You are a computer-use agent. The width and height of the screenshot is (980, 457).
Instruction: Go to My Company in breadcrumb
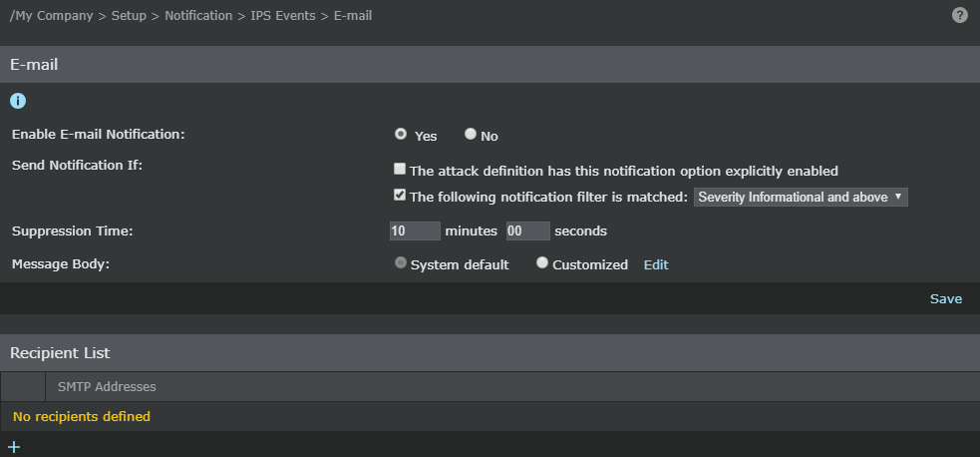click(x=51, y=16)
